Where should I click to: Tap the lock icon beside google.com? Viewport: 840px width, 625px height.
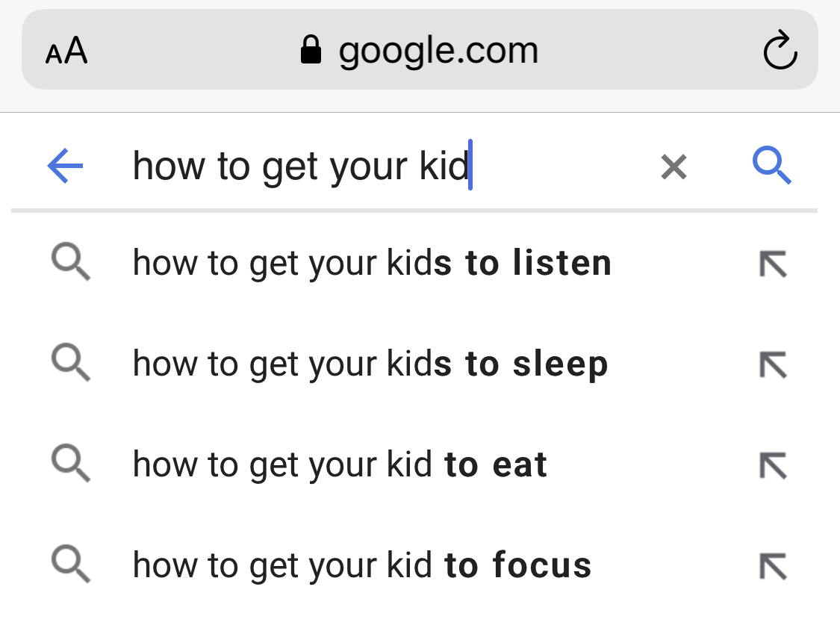[311, 52]
